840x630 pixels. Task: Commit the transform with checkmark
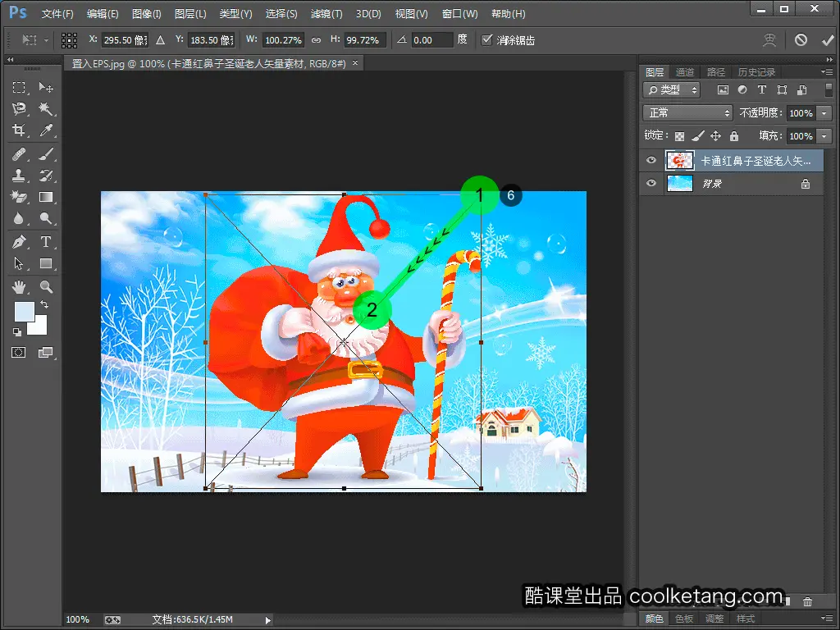[828, 40]
